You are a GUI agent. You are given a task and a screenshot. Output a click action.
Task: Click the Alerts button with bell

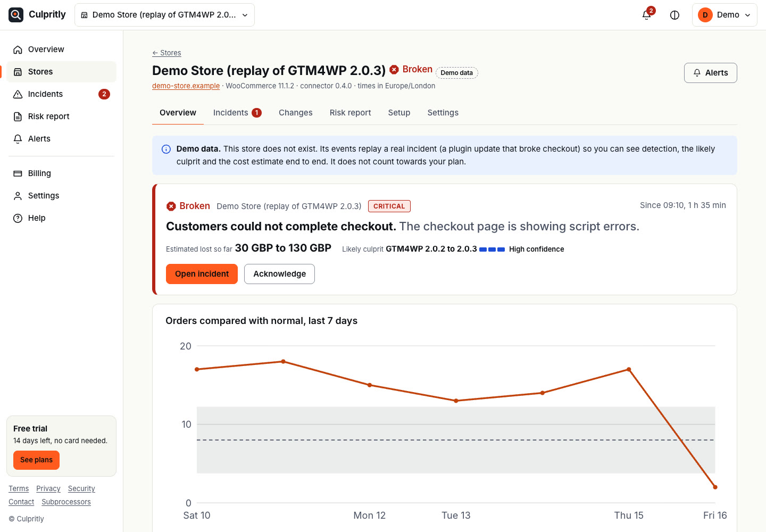click(710, 73)
